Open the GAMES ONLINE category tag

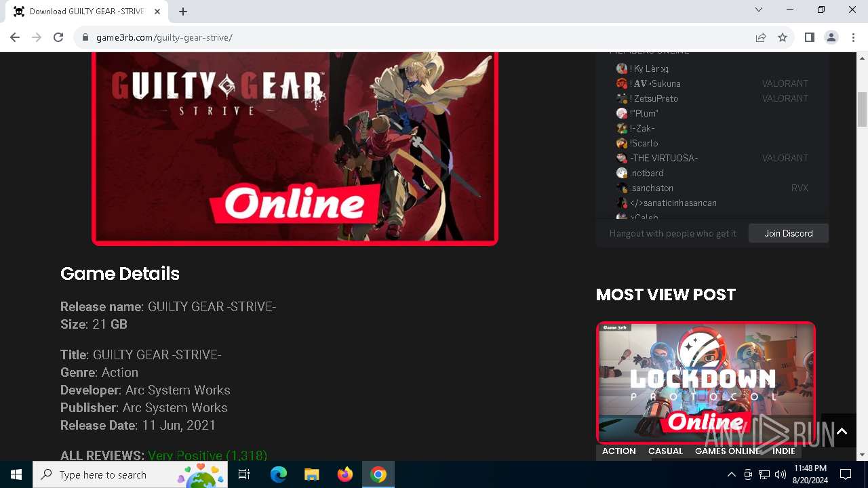[x=728, y=451]
